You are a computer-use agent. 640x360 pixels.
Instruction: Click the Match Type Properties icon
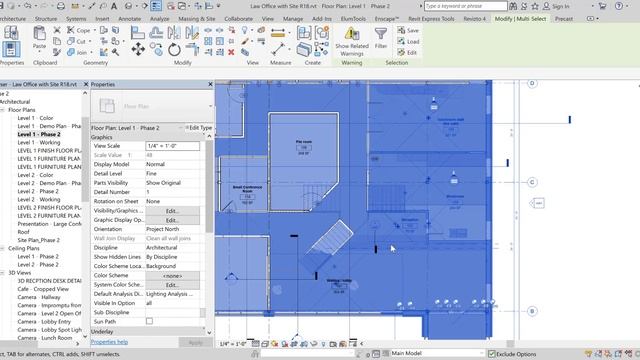(57, 52)
